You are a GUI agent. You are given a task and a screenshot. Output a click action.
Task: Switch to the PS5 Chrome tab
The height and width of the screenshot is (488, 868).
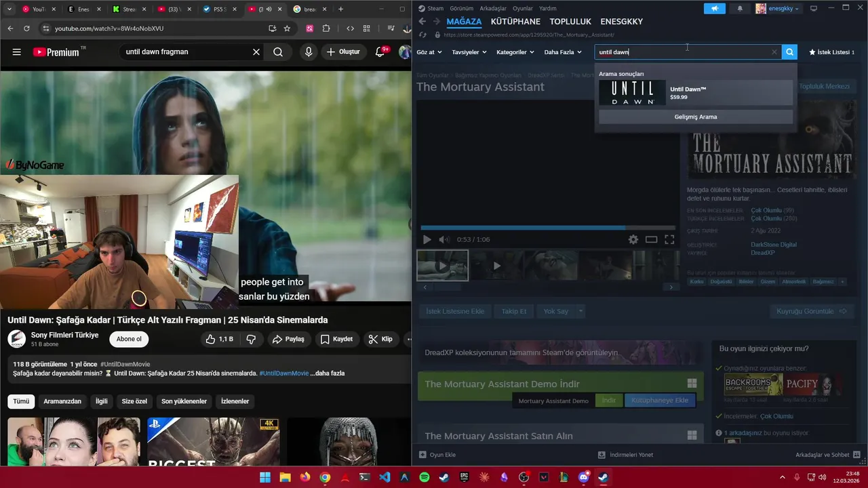221,9
